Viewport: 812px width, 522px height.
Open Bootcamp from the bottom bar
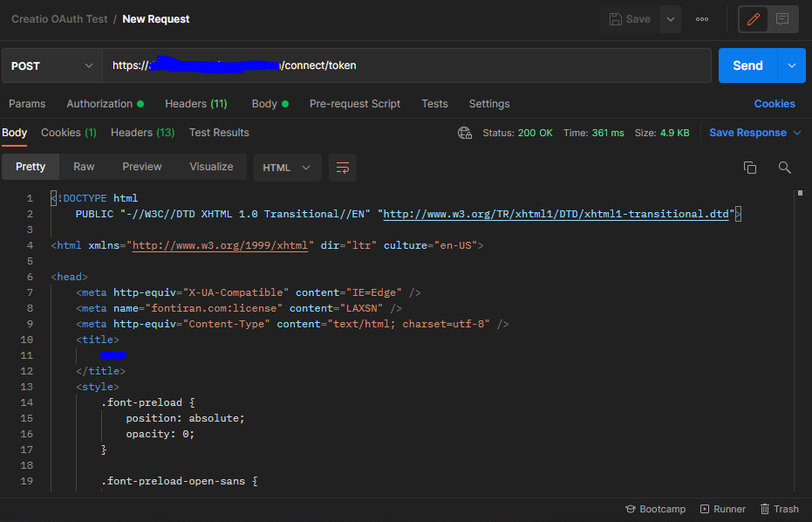pyautogui.click(x=655, y=509)
